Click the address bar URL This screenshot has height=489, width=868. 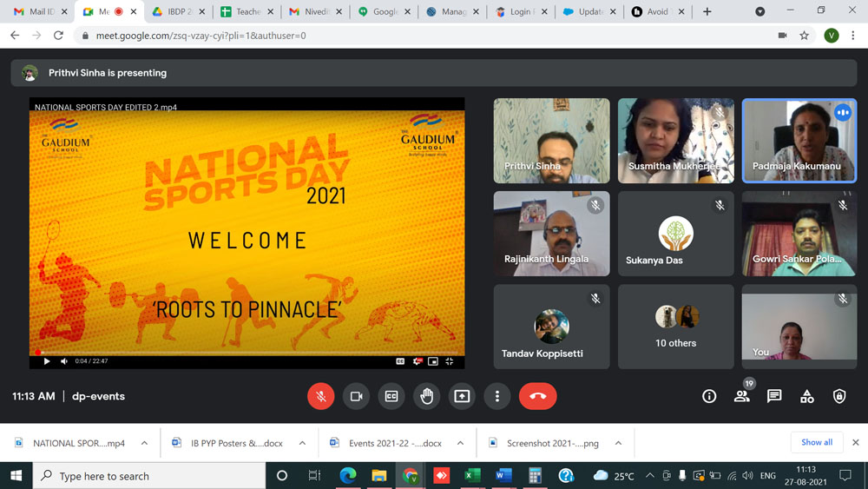(201, 36)
